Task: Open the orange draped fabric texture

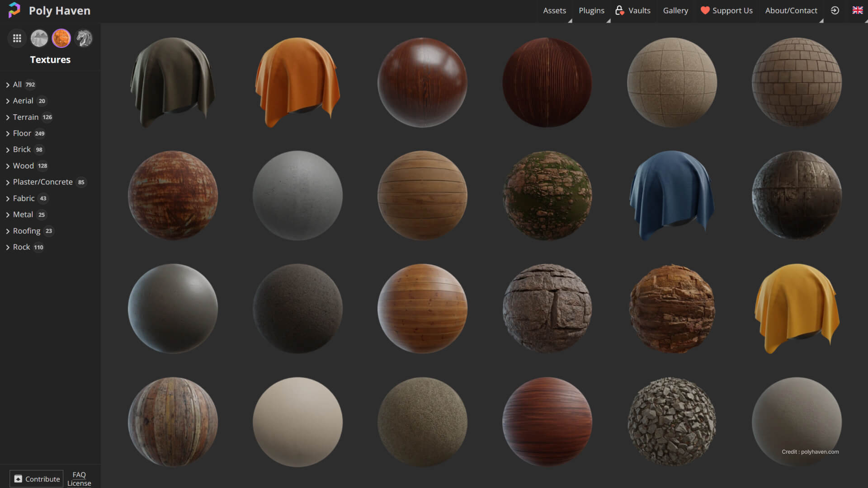Action: 297,82
